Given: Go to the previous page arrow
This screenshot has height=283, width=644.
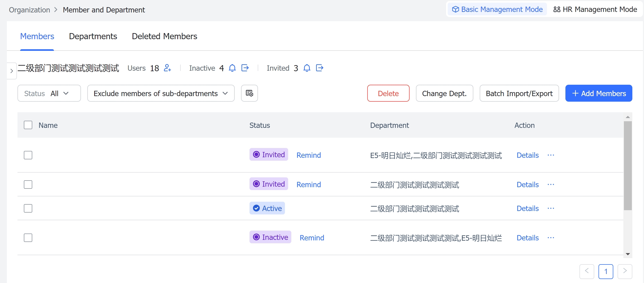Looking at the screenshot, I should (587, 271).
